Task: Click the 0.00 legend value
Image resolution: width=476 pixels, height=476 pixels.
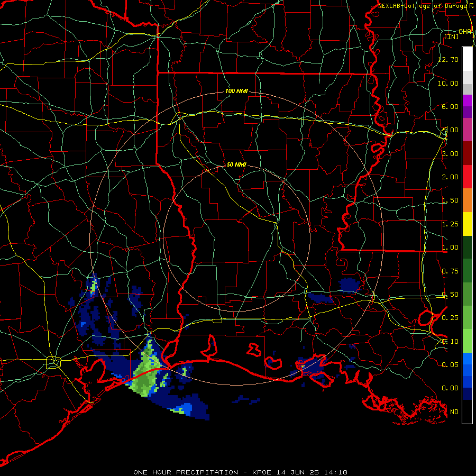Action: click(x=450, y=388)
